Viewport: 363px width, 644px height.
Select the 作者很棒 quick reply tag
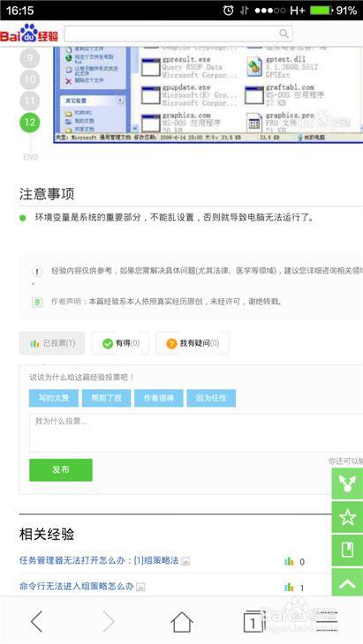[159, 398]
